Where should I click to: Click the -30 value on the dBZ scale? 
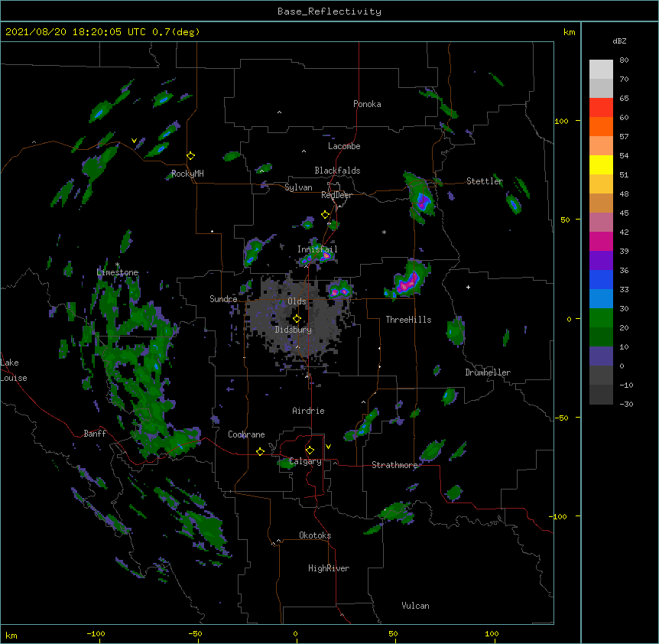point(626,404)
